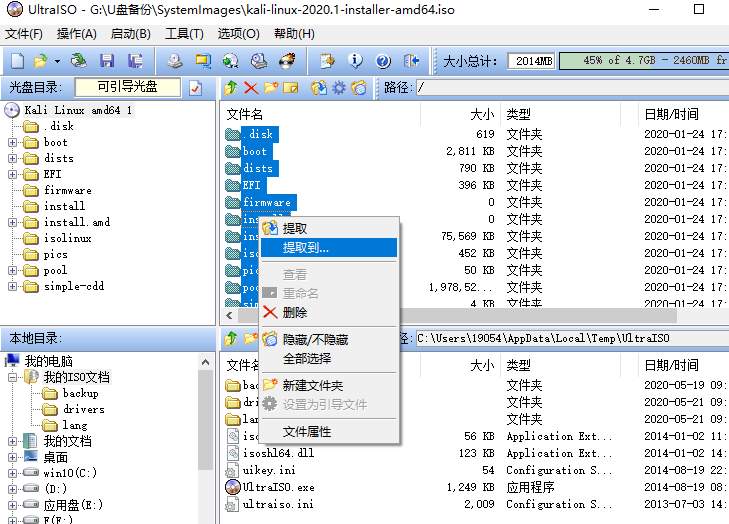The height and width of the screenshot is (524, 729).
Task: Open the 帮助(H) menu
Action: (x=294, y=34)
